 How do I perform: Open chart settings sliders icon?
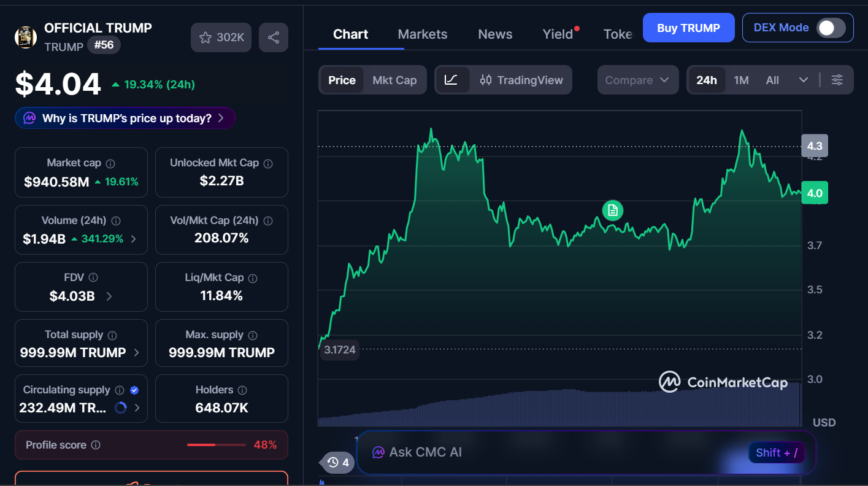tap(837, 80)
